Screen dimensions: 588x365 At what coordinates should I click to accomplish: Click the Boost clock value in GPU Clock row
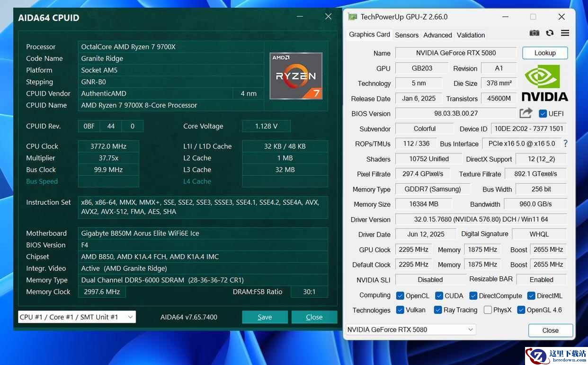click(548, 249)
